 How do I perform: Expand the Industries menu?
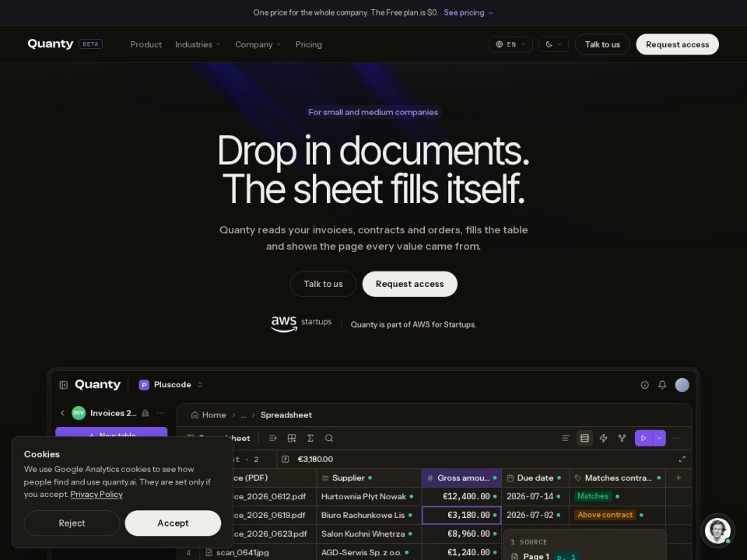[x=198, y=44]
